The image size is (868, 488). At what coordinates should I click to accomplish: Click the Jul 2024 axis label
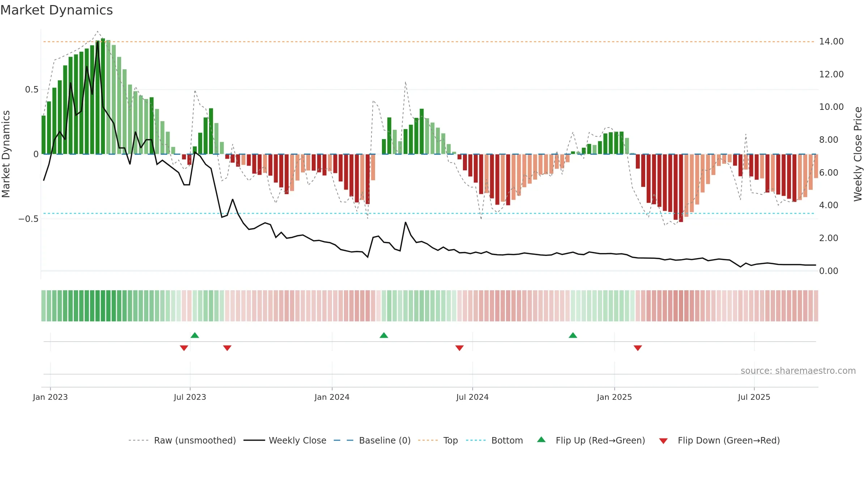[472, 397]
